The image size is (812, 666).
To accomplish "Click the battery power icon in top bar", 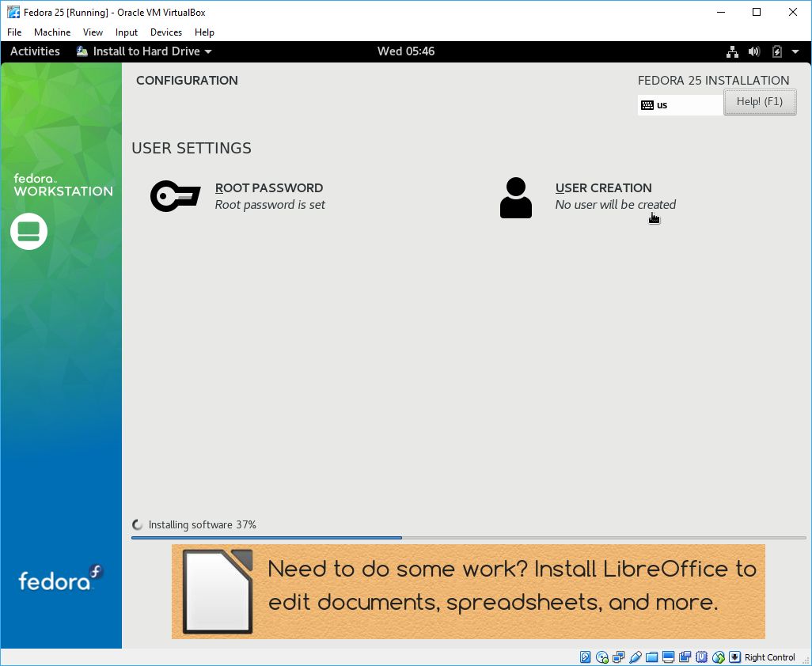I will [777, 51].
